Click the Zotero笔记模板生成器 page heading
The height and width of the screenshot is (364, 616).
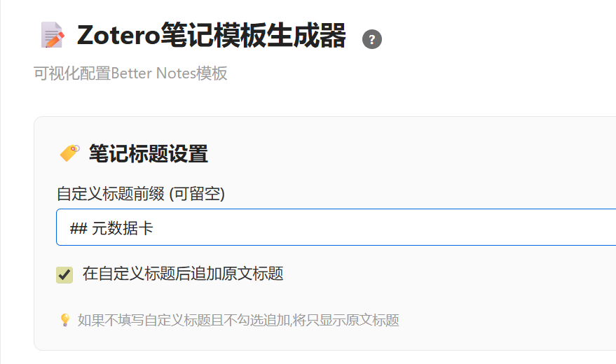pos(211,36)
